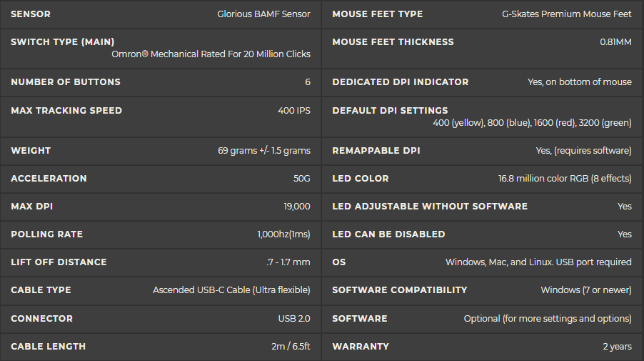
Task: Click the Omron Mechanical 20 Million Clicks text
Action: coord(211,54)
